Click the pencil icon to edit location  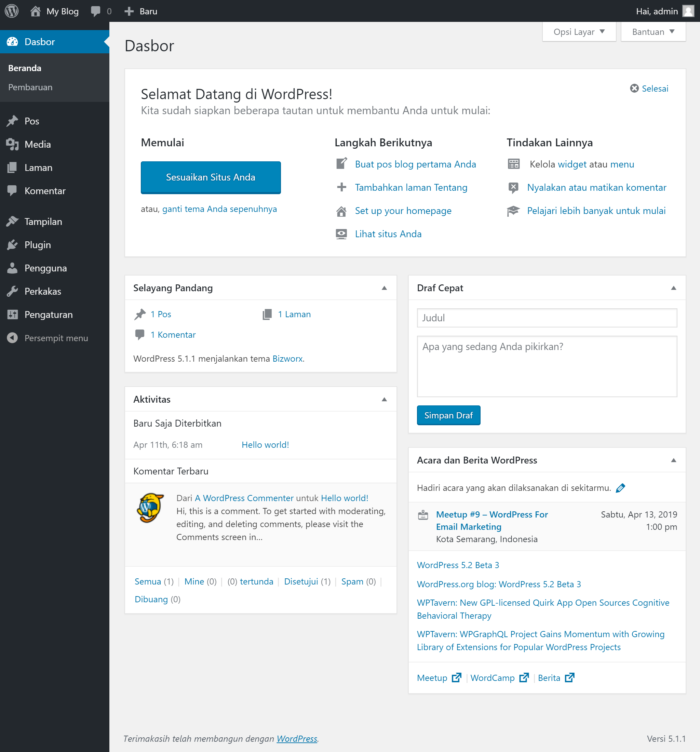621,488
